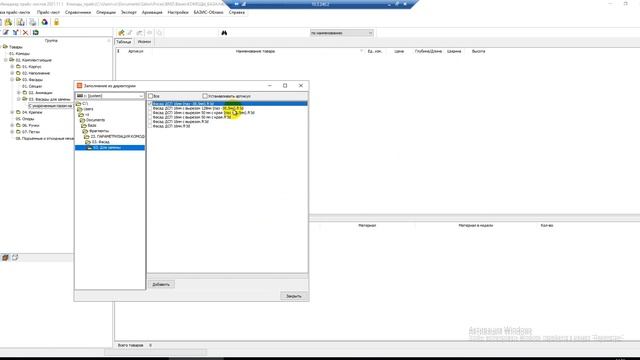Click the Товары root folder icon
This screenshot has width=640, height=360.
5,47
